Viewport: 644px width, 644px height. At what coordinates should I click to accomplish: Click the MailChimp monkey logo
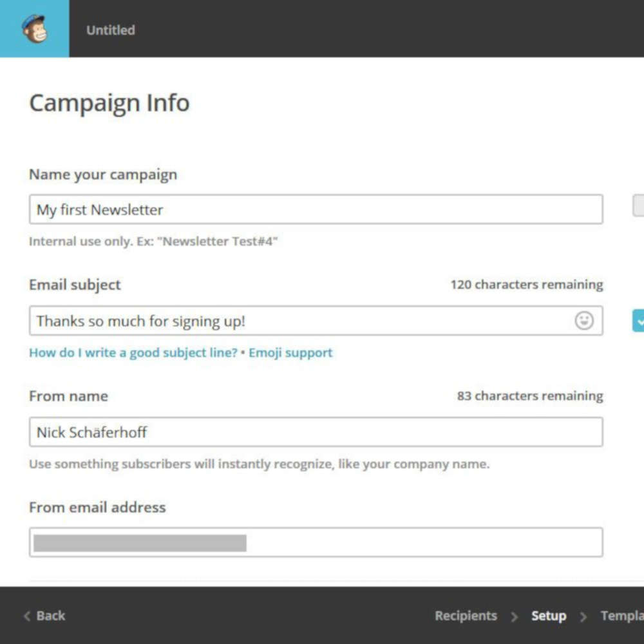33,28
